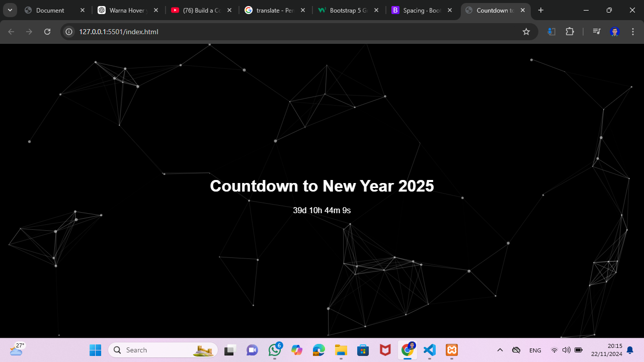Show hidden system tray icons
644x362 pixels.
click(500, 350)
